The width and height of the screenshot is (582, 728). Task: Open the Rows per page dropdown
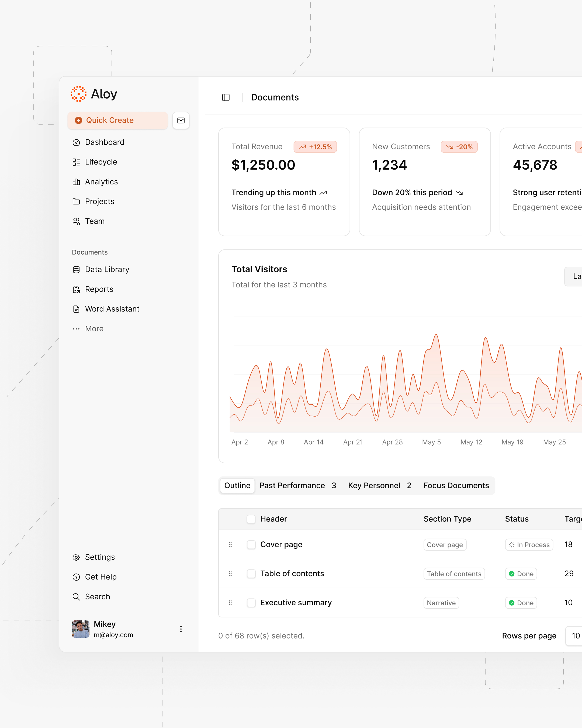tap(575, 636)
